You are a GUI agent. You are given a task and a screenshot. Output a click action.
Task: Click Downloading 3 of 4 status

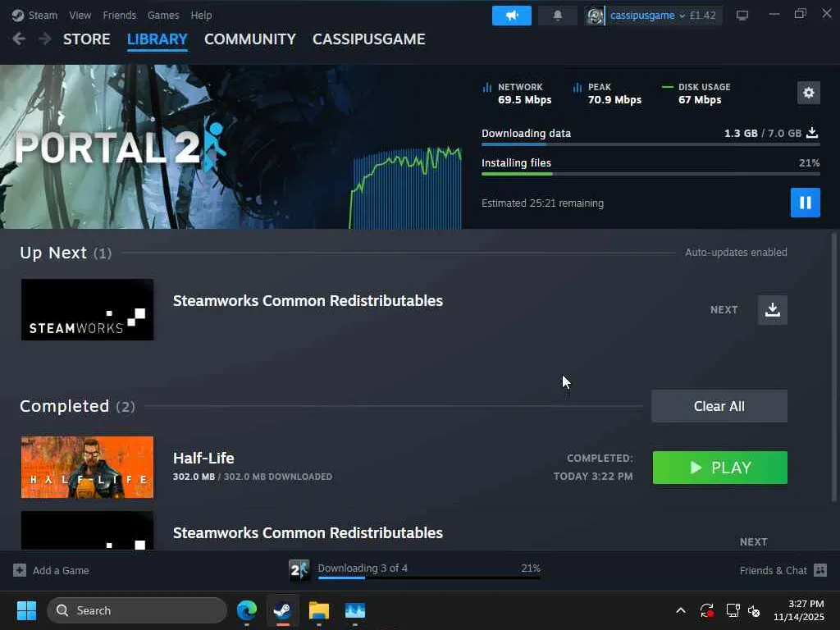363,568
